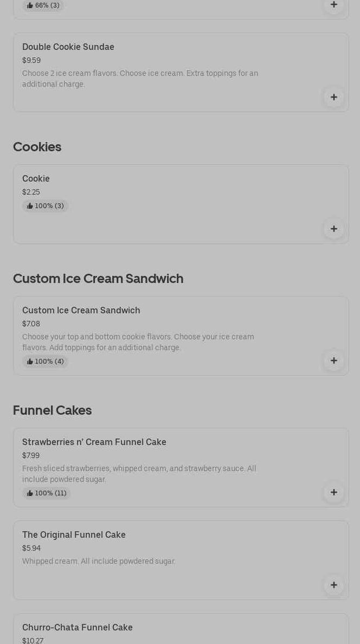The height and width of the screenshot is (644, 360).
Task: Click The Original Funnel Cake $5.94 price
Action: (31, 549)
